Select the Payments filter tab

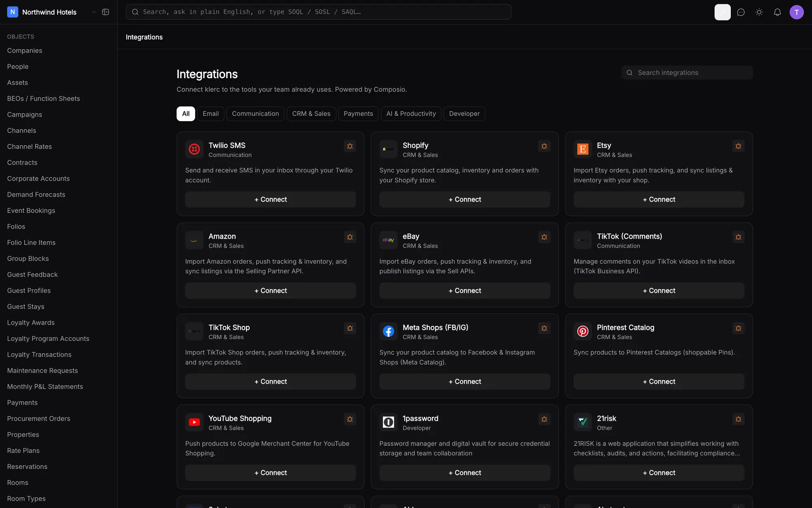(x=358, y=114)
